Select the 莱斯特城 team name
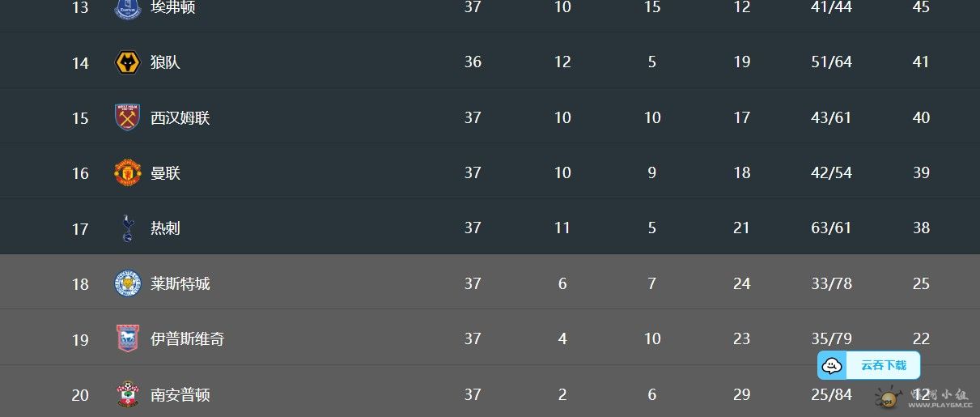The image size is (980, 417). coord(180,283)
